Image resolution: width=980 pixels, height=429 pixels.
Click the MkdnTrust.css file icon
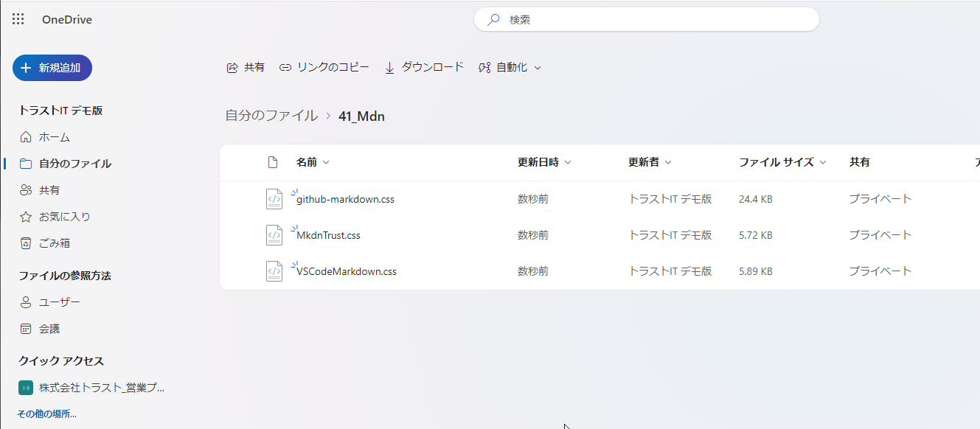point(274,235)
